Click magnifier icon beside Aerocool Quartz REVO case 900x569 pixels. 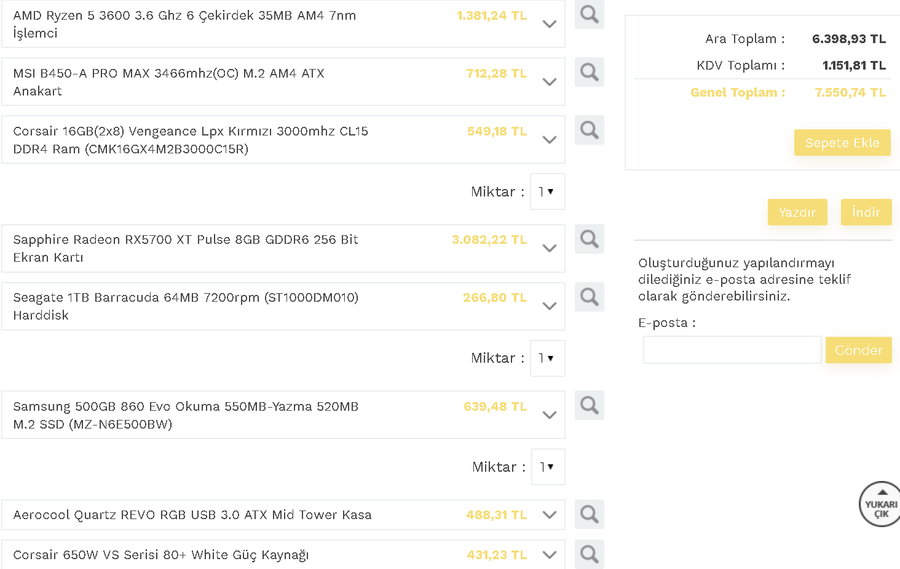coord(589,514)
